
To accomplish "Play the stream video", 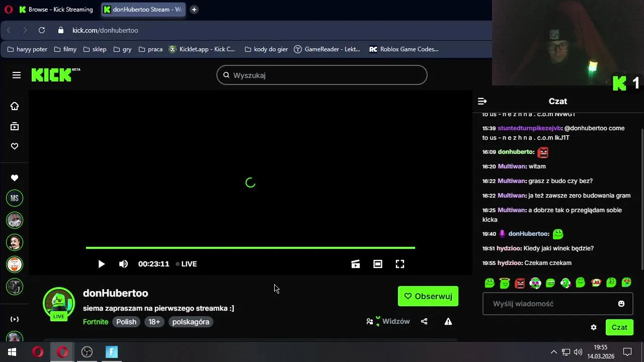I will pos(101,264).
